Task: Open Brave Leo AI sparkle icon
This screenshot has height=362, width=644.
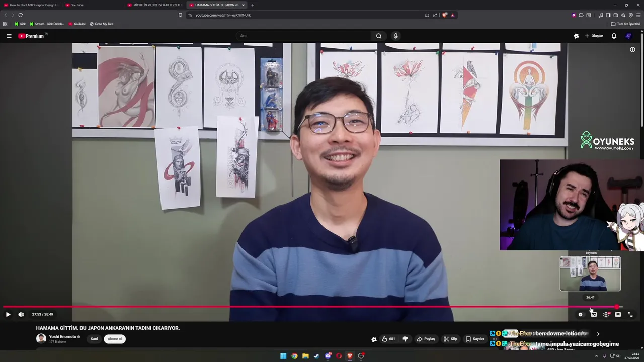Action: point(623,15)
